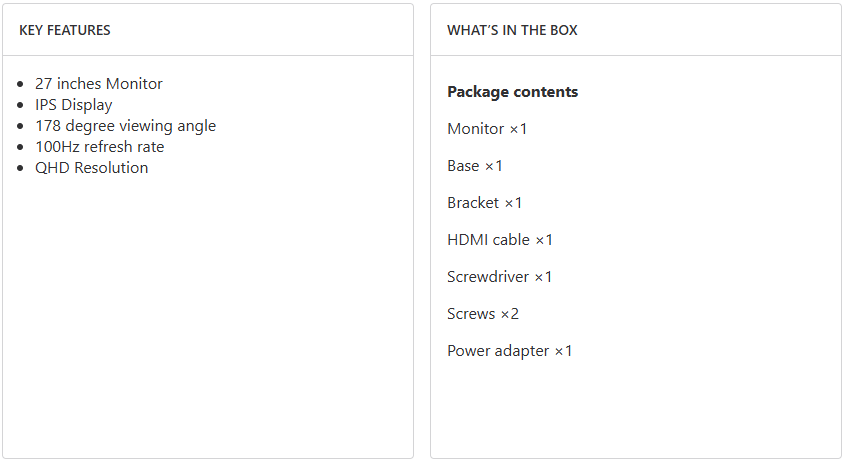Viewport: 850px width, 462px height.
Task: Select the "Bracket ×1" package line
Action: click(x=485, y=203)
